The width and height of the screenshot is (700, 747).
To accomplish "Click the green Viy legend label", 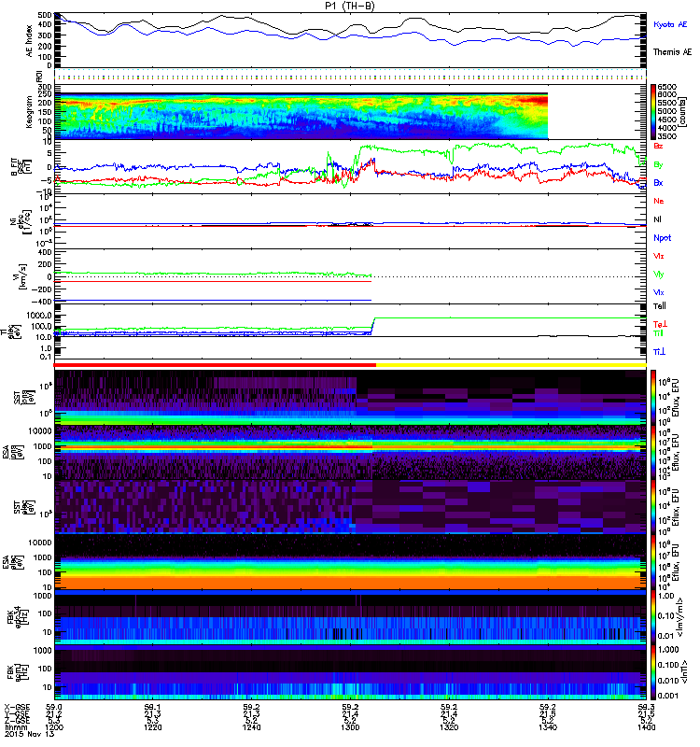I will 659,275.
